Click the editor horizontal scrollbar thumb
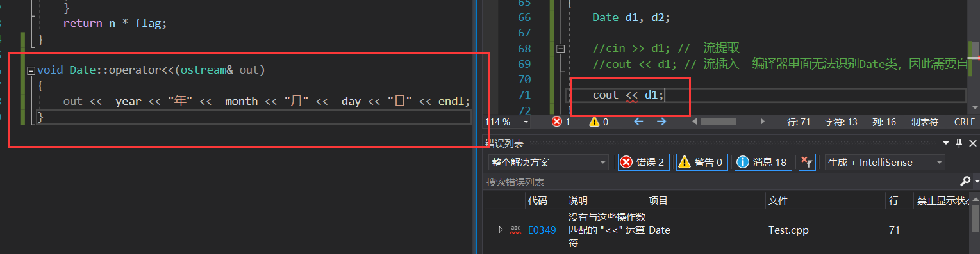The height and width of the screenshot is (254, 980). coord(718,122)
